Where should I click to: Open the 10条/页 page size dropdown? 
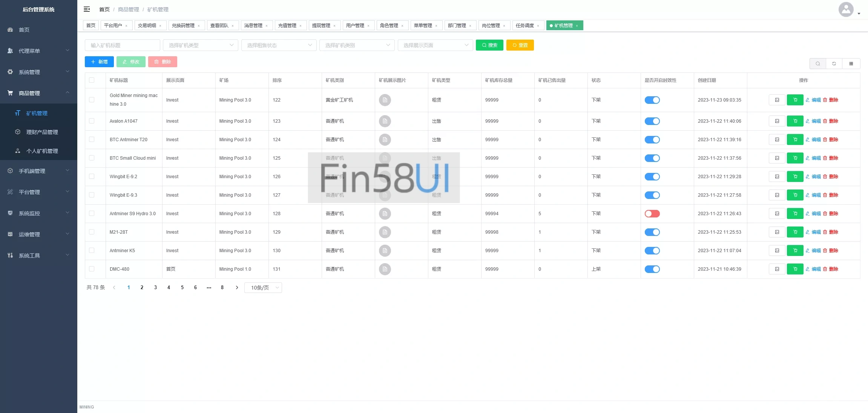point(263,288)
